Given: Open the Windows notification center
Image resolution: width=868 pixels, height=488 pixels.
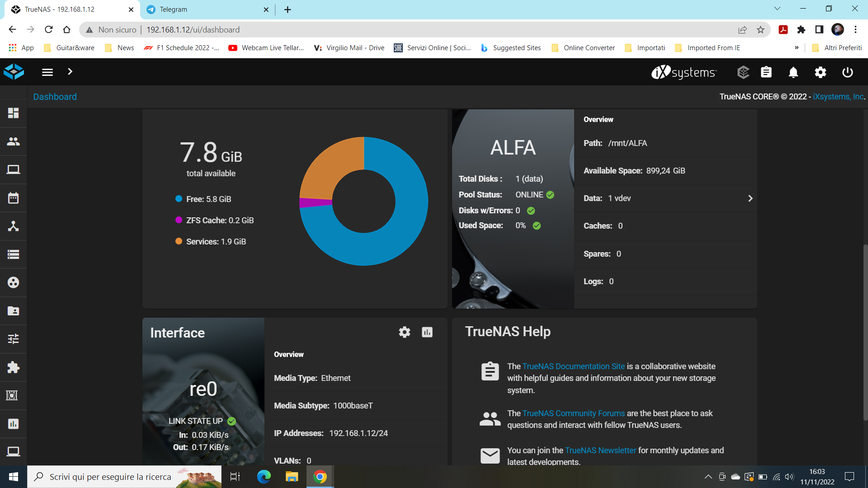Looking at the screenshot, I should (849, 477).
